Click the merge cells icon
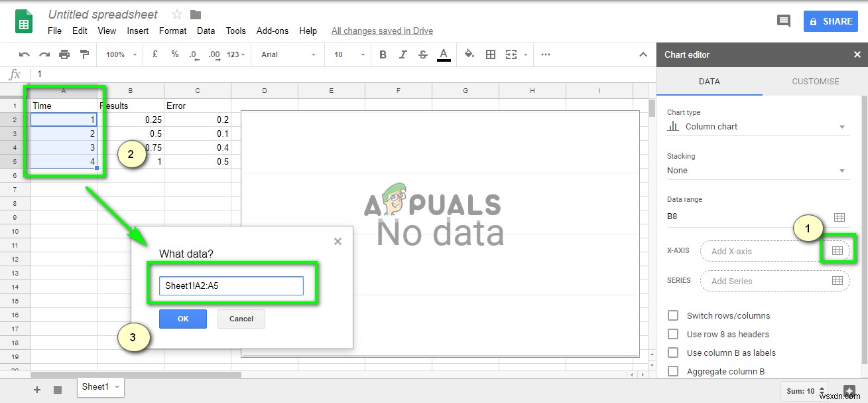Screen dimensions: 868x403 (x=511, y=54)
